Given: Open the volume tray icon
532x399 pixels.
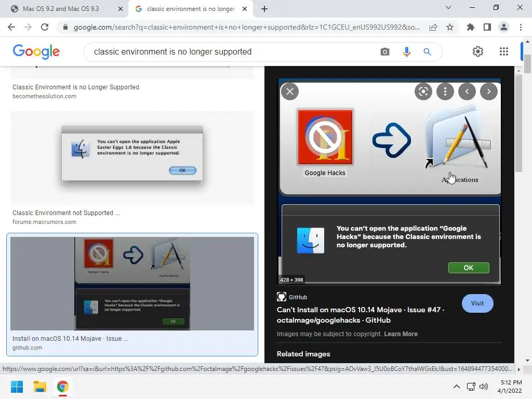Looking at the screenshot, I should (484, 387).
